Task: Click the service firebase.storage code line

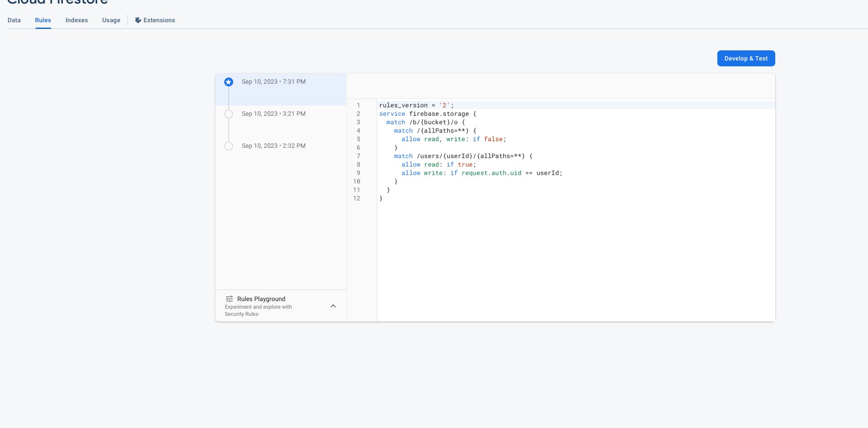Action: coord(428,114)
